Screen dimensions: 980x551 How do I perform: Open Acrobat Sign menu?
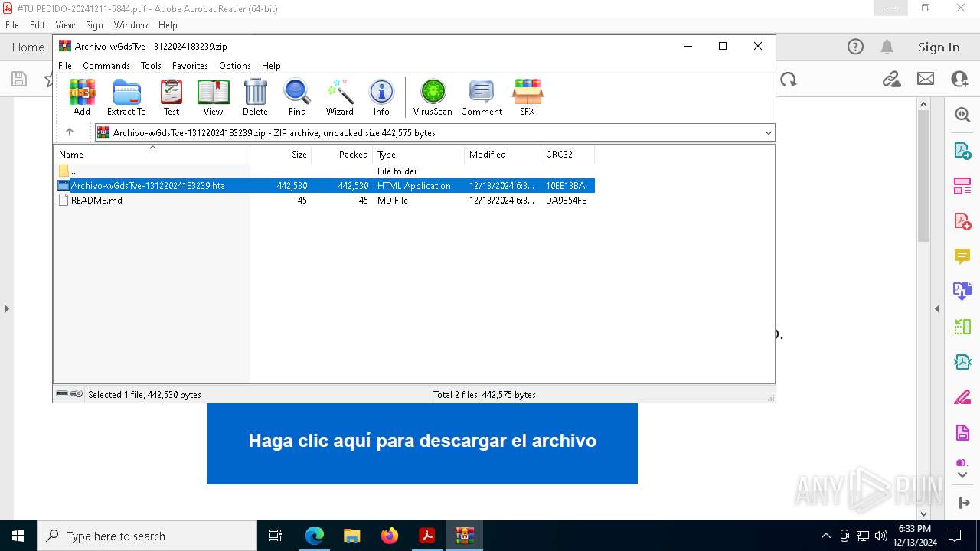coord(94,25)
